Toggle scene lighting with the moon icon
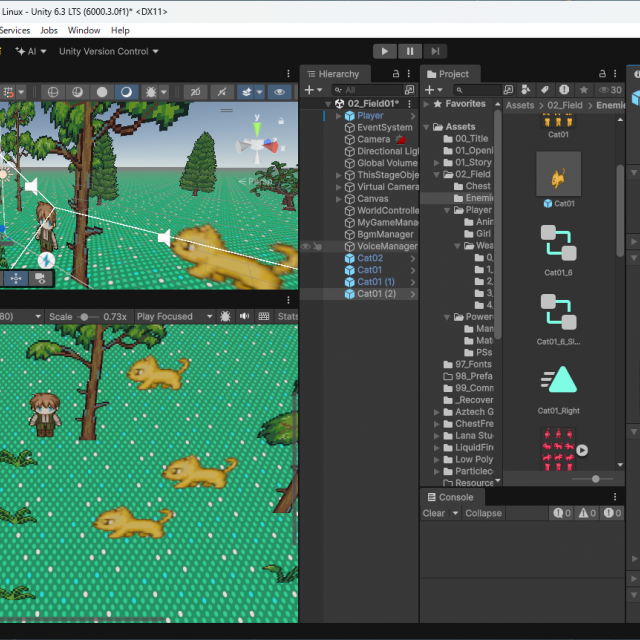The height and width of the screenshot is (640, 640). [126, 92]
